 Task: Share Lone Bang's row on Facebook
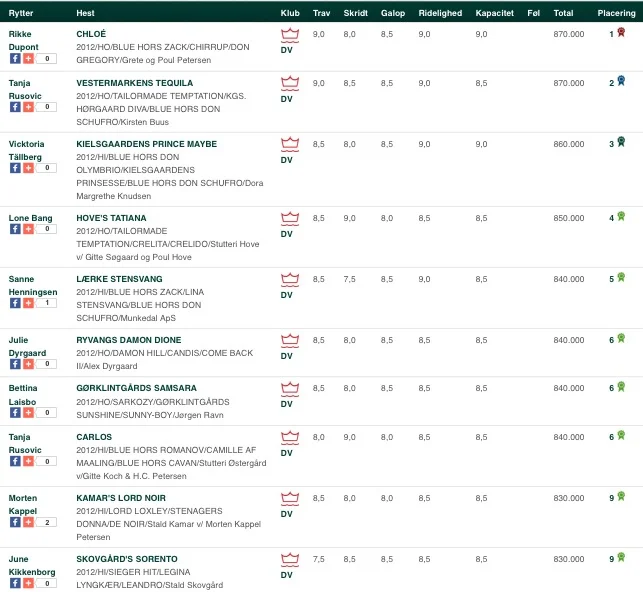pos(15,229)
